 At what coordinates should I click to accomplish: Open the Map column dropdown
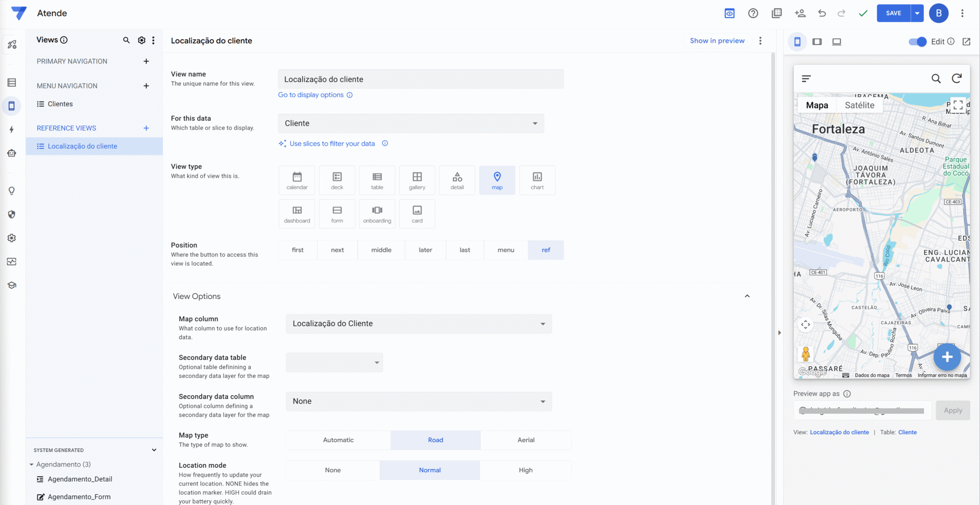click(418, 324)
